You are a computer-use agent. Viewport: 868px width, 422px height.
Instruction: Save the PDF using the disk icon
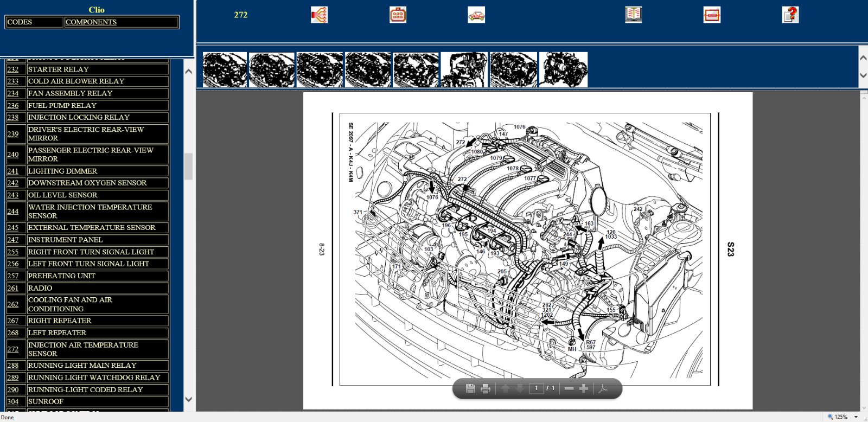click(470, 388)
